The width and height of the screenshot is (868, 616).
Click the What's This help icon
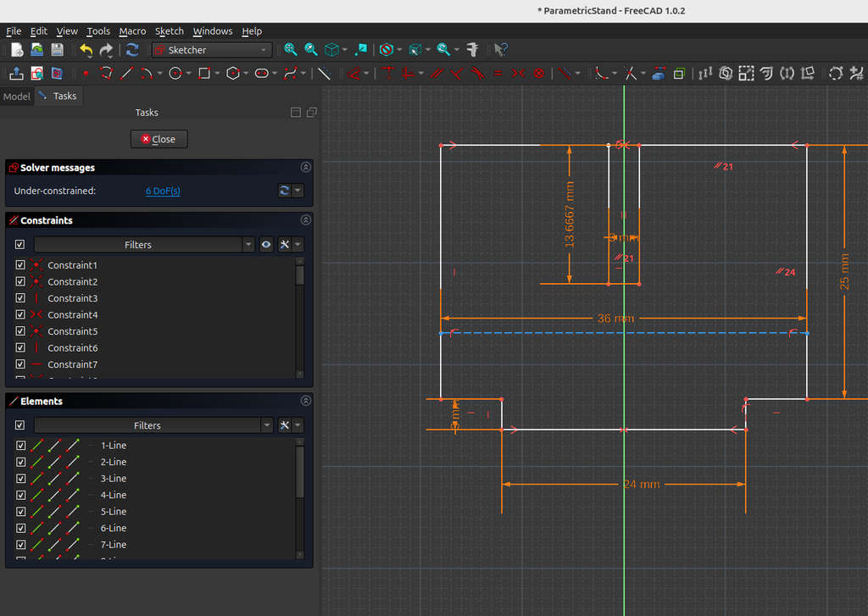[501, 50]
